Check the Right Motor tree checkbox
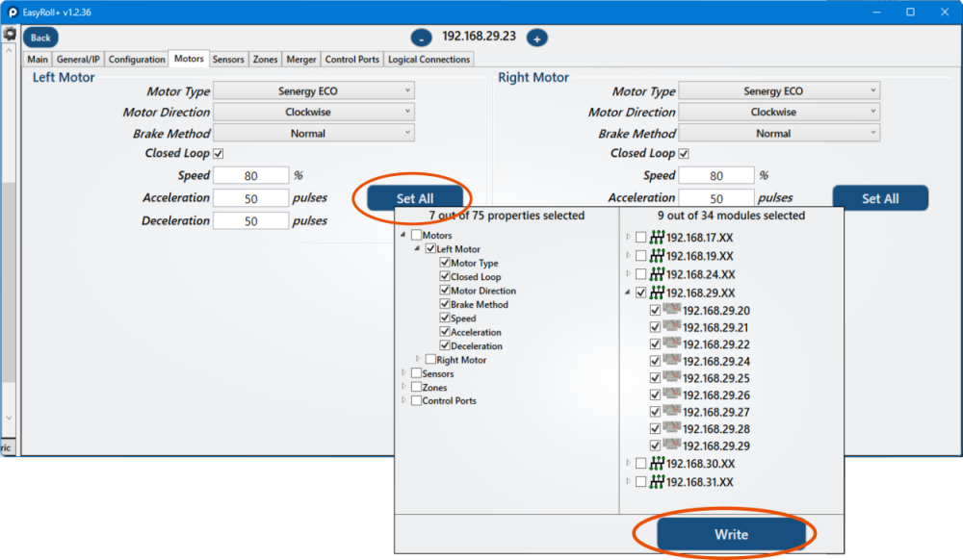This screenshot has width=963, height=560. (430, 360)
